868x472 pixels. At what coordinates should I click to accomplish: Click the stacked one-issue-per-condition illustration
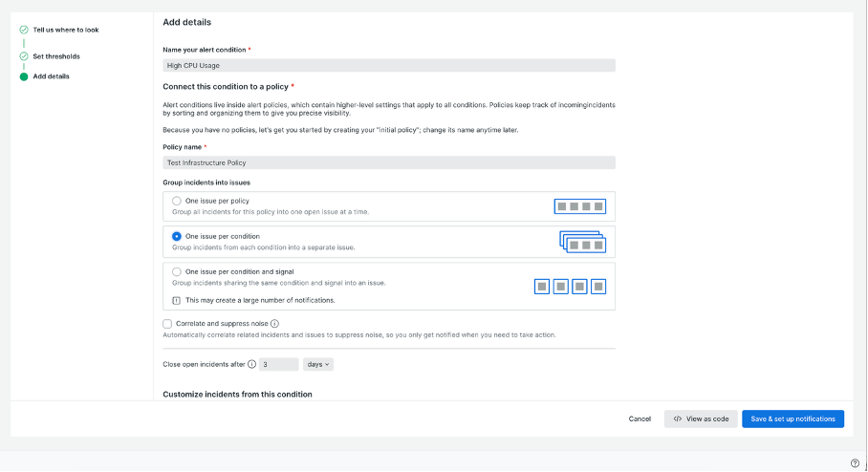tap(580, 243)
